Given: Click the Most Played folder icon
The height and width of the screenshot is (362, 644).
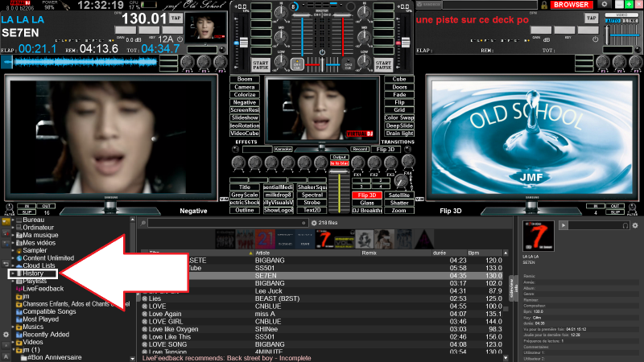Looking at the screenshot, I should click(19, 319).
